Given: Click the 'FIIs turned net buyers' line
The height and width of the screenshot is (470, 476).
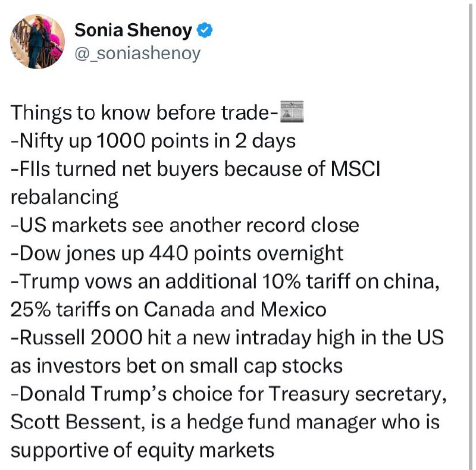Looking at the screenshot, I should click(x=196, y=169).
